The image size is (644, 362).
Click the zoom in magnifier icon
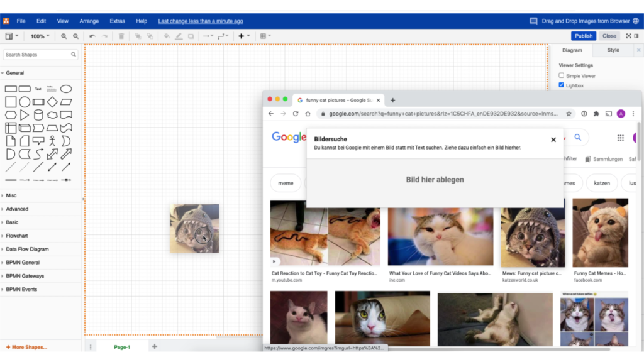(64, 36)
